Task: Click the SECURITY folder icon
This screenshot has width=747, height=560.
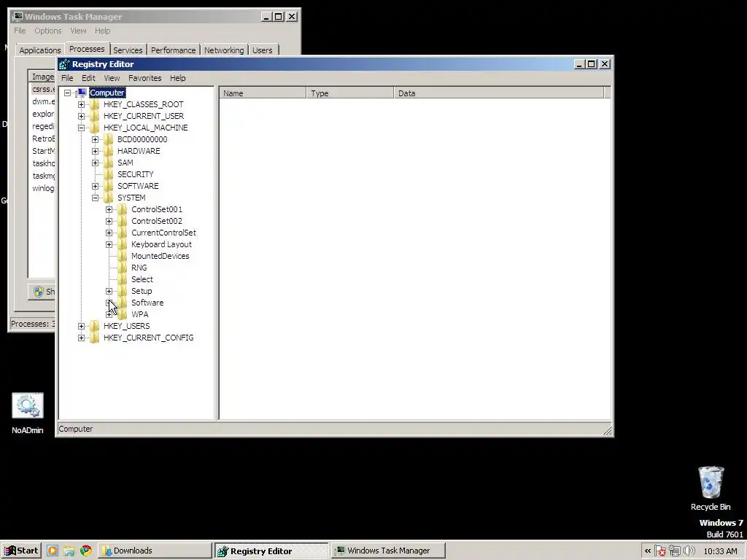Action: point(109,174)
